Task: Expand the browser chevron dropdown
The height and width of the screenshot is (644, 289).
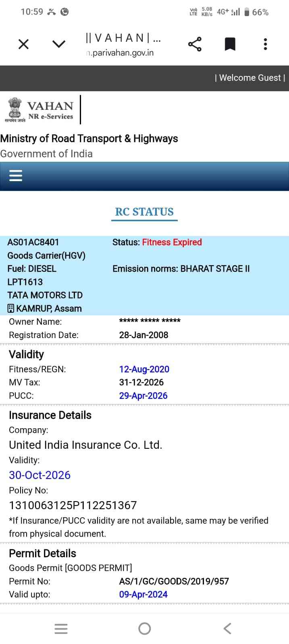Action: click(59, 44)
